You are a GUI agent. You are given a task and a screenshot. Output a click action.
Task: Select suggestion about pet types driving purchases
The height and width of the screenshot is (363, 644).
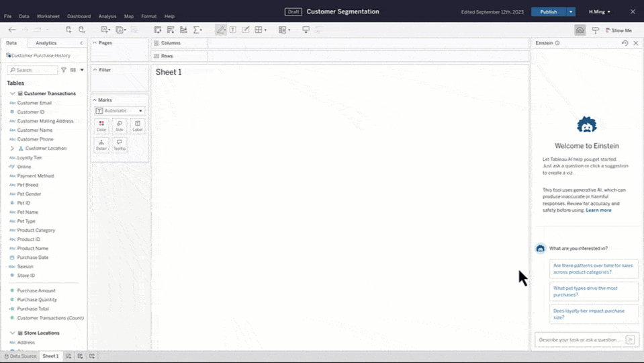(594, 292)
